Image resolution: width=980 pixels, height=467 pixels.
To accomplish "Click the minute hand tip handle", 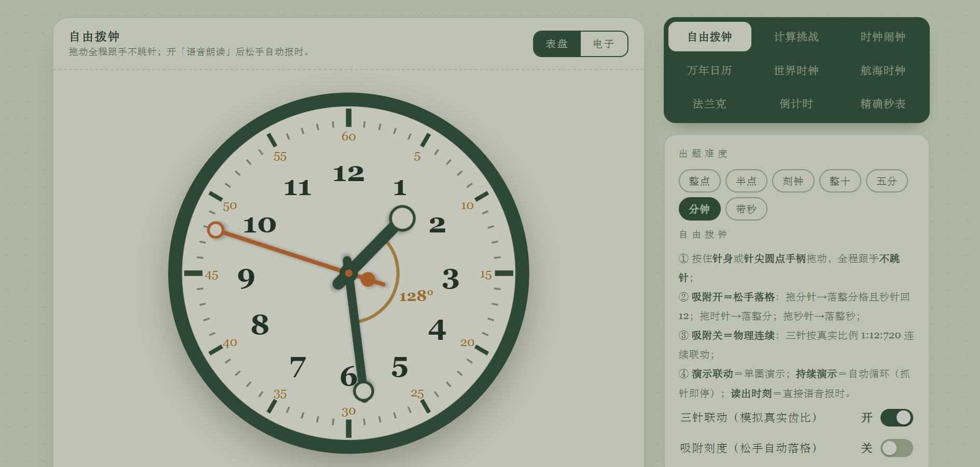I will [363, 391].
